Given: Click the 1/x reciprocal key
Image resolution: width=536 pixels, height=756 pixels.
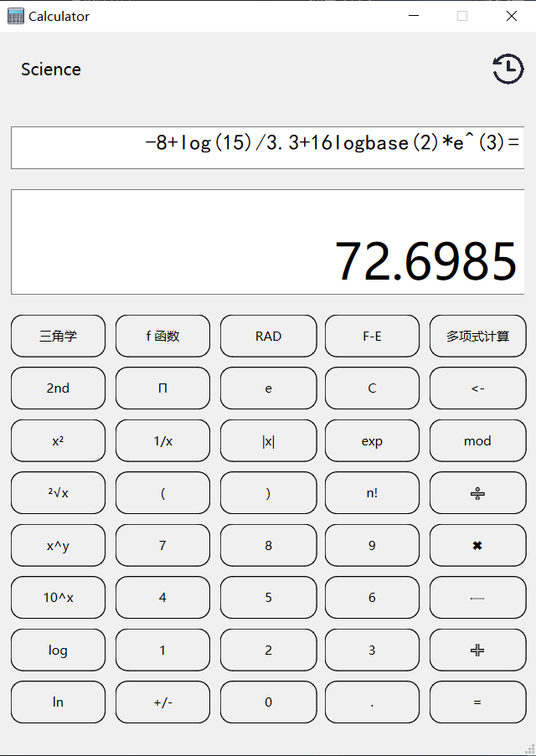Looking at the screenshot, I should pos(162,440).
